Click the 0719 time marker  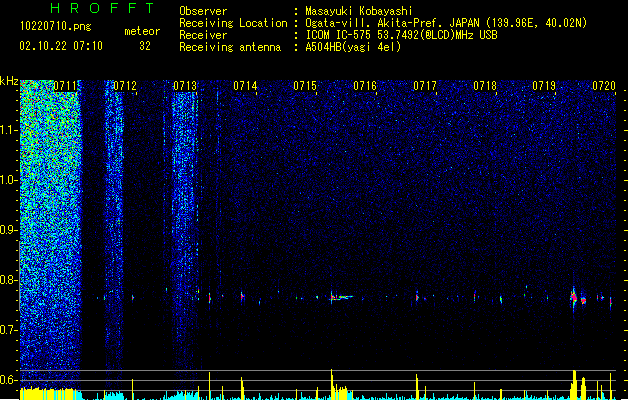[x=544, y=86]
